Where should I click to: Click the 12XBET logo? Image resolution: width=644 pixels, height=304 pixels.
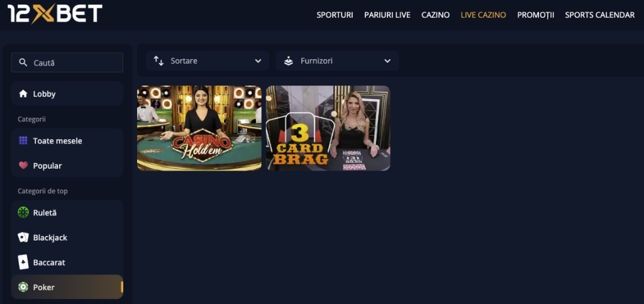pos(55,14)
